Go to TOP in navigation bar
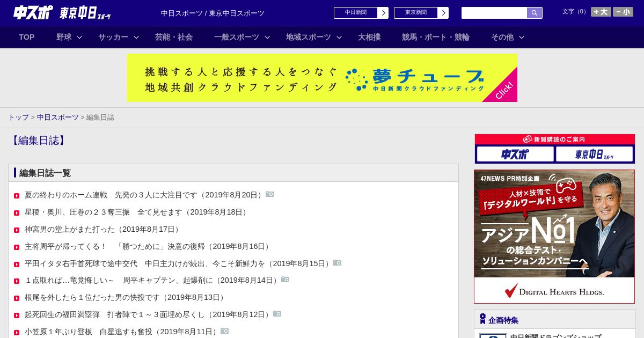 (27, 37)
